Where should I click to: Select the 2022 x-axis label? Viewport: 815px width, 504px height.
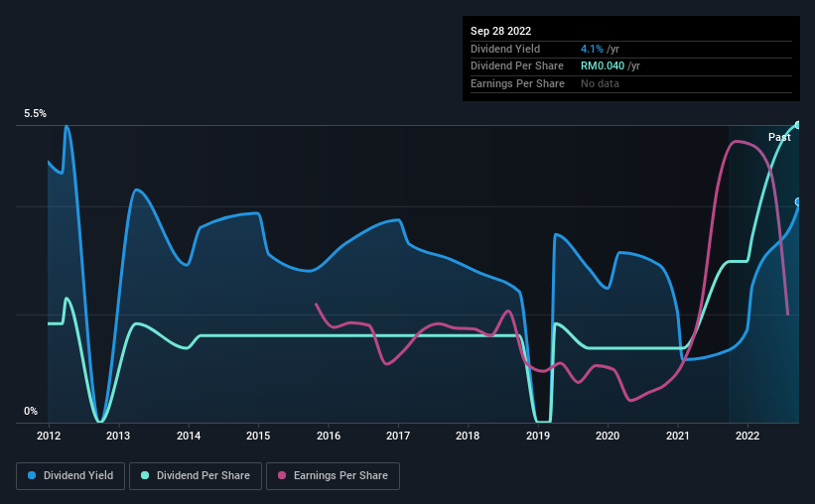pyautogui.click(x=747, y=436)
